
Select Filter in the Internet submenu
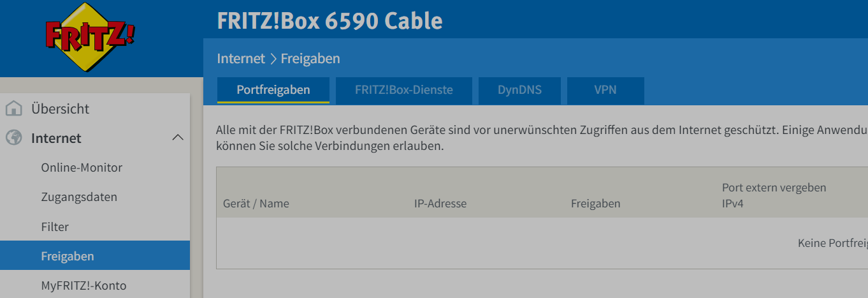55,227
